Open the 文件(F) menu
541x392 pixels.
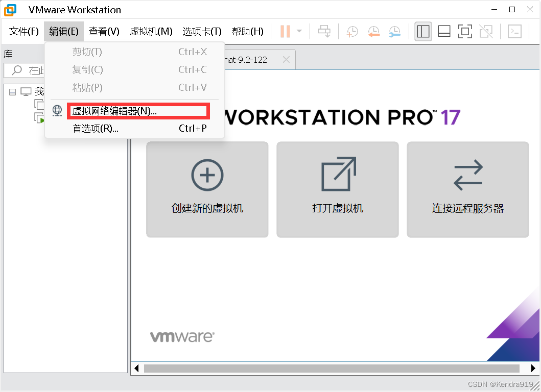23,31
